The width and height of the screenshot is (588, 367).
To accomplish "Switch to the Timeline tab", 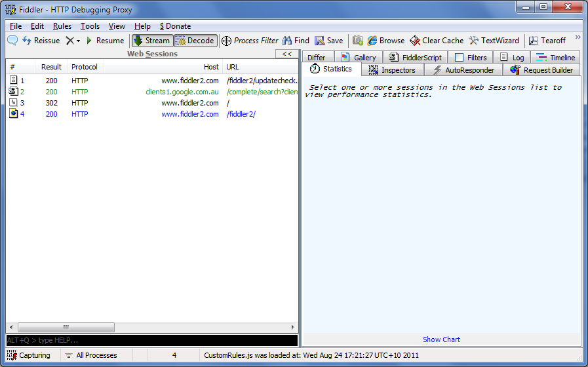I will point(555,58).
